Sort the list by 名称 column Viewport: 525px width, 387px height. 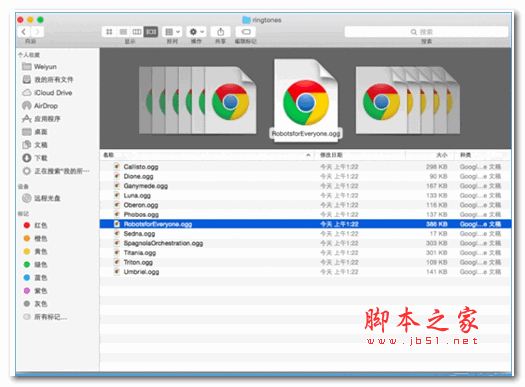click(x=207, y=155)
